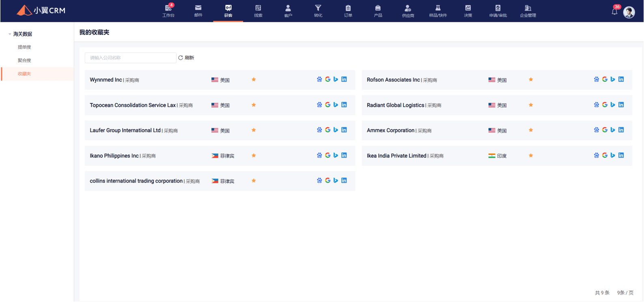Go to the 决策 decision section
Screen dimensions: 644x304
[x=468, y=11]
